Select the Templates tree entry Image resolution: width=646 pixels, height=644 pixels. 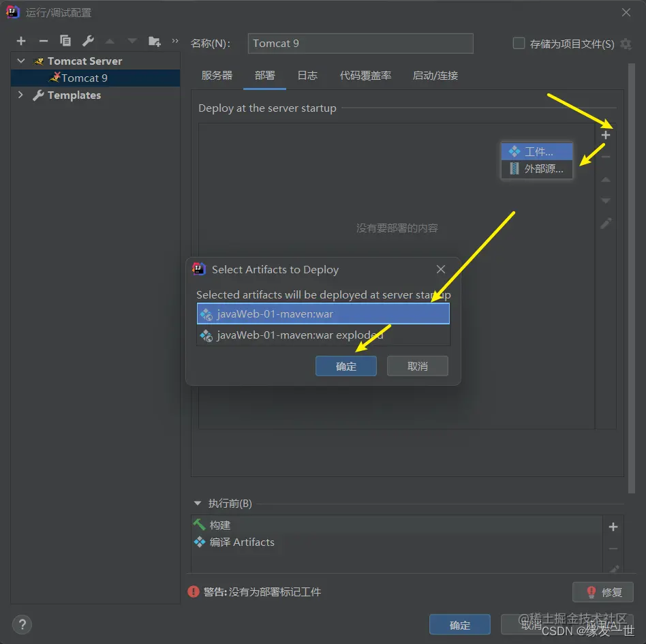point(74,95)
